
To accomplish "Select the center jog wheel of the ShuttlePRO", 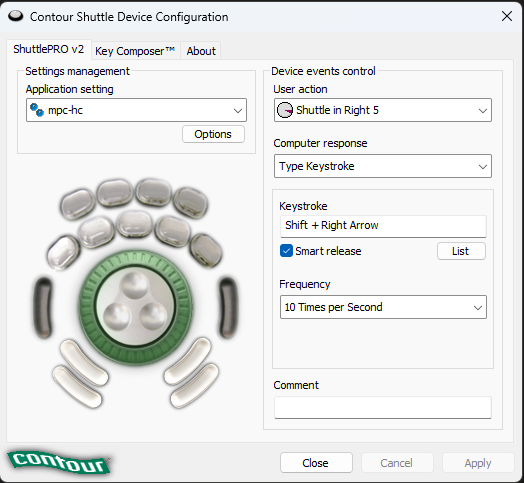I will pos(135,308).
